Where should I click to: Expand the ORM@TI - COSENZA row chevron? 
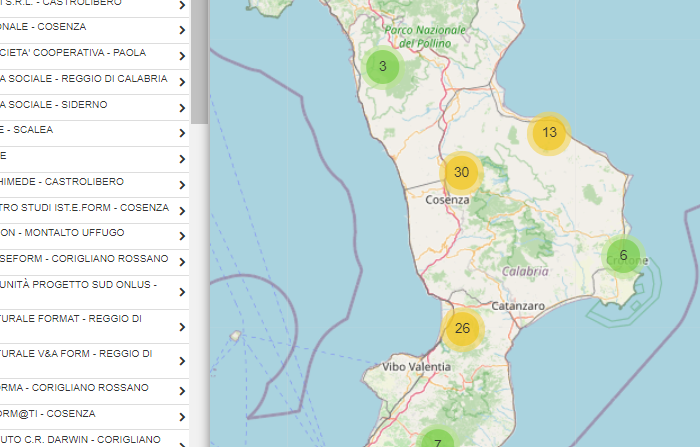pyautogui.click(x=182, y=417)
